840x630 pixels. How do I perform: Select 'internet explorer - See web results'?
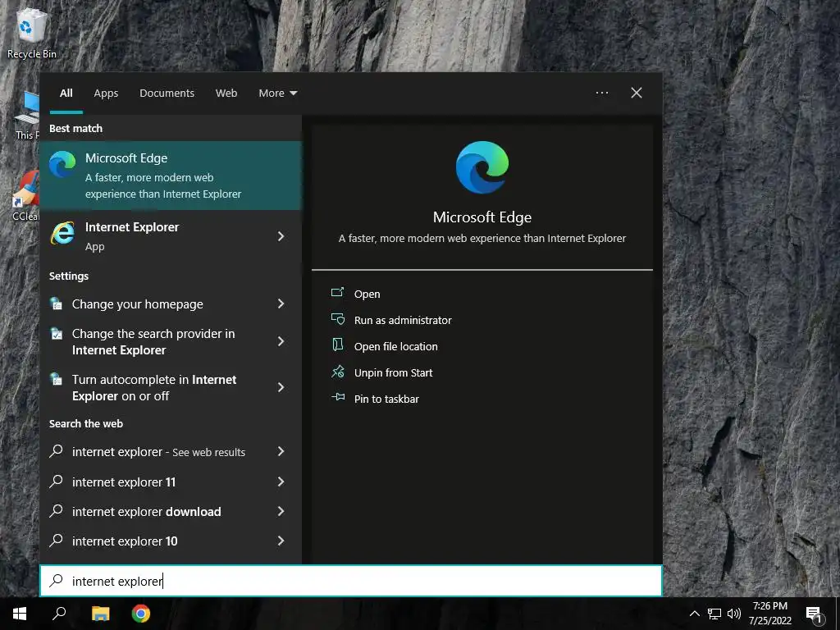171,452
